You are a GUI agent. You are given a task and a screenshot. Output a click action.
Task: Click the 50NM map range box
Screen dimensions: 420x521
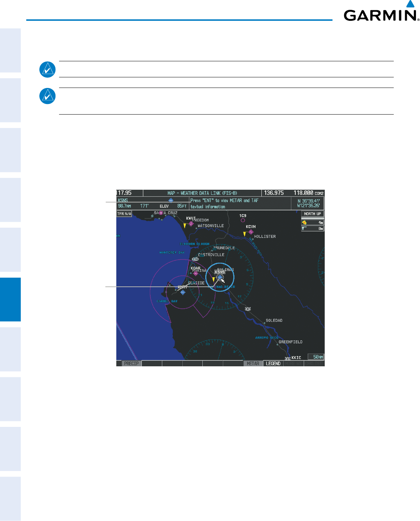316,357
